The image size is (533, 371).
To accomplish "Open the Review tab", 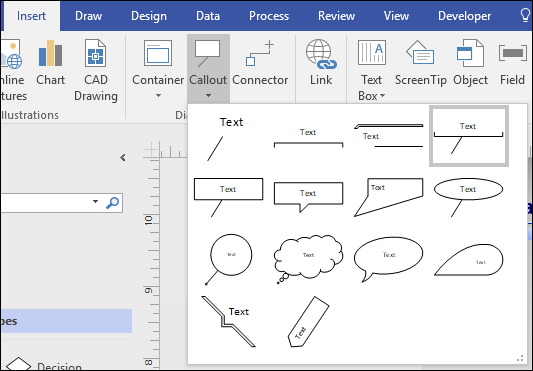I will pyautogui.click(x=337, y=16).
